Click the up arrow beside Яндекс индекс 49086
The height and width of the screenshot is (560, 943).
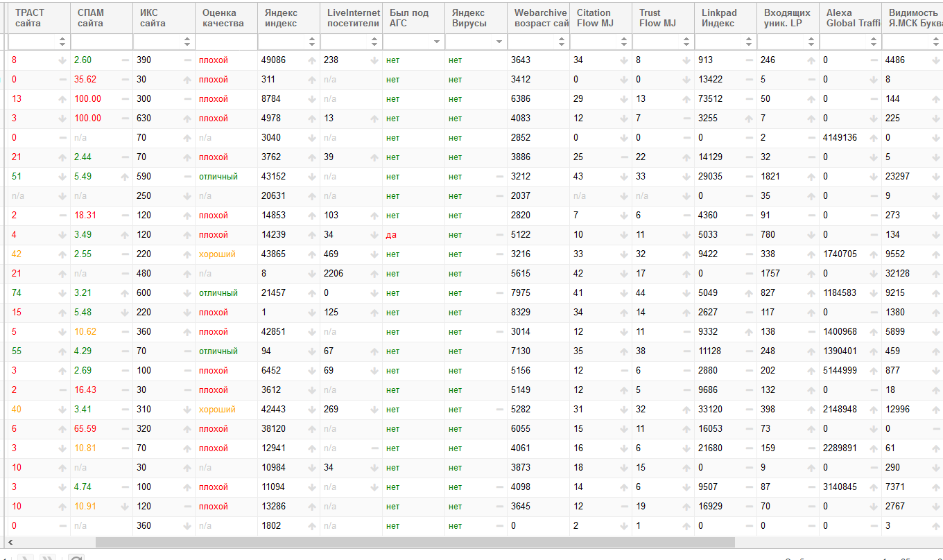pos(312,60)
